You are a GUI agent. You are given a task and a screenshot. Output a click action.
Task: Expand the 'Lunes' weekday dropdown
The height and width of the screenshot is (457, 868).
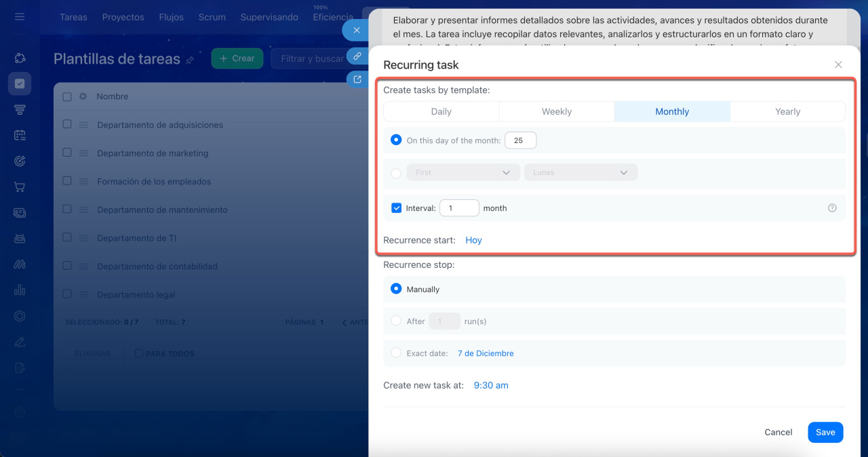(x=580, y=173)
